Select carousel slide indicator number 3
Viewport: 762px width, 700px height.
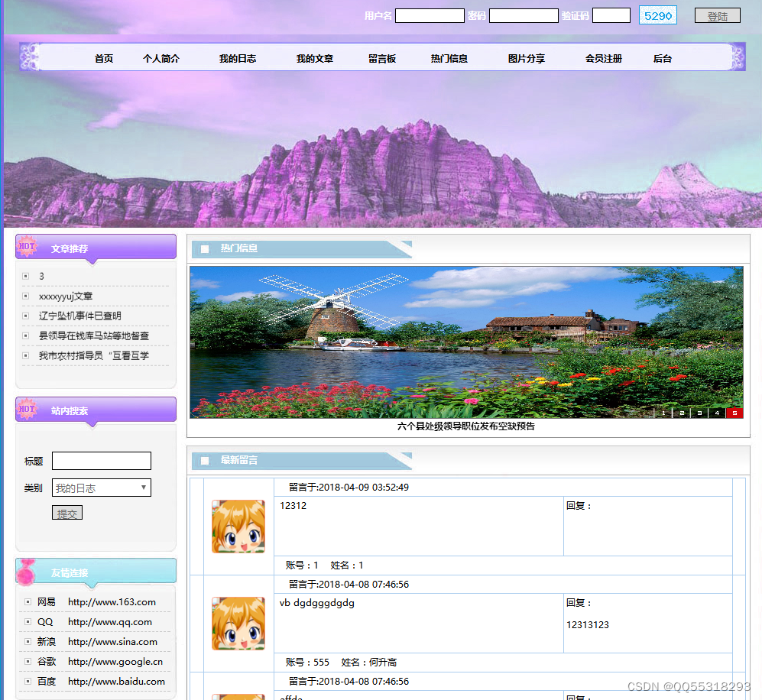coord(699,413)
